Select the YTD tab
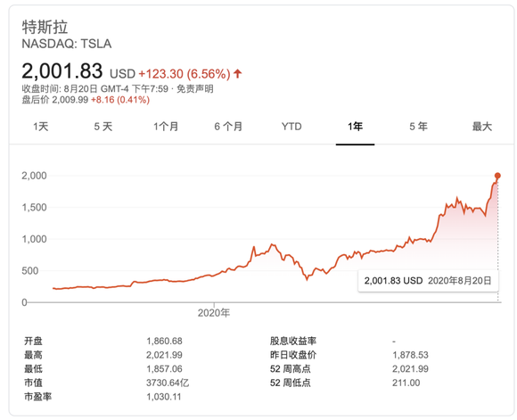 (x=291, y=127)
